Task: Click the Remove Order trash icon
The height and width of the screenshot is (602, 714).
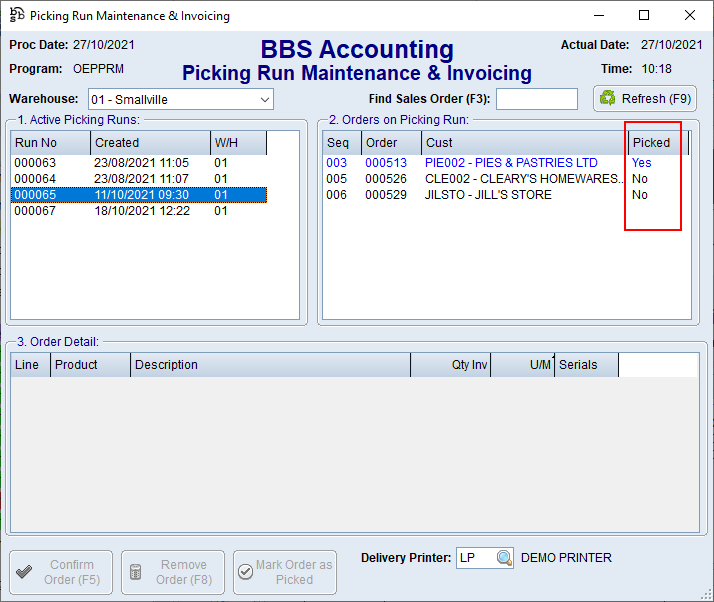Action: pos(140,572)
